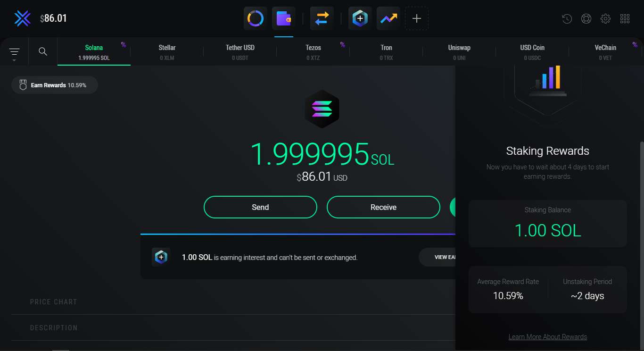The width and height of the screenshot is (644, 351).
Task: Switch to the Tezos asset tab
Action: pos(313,52)
